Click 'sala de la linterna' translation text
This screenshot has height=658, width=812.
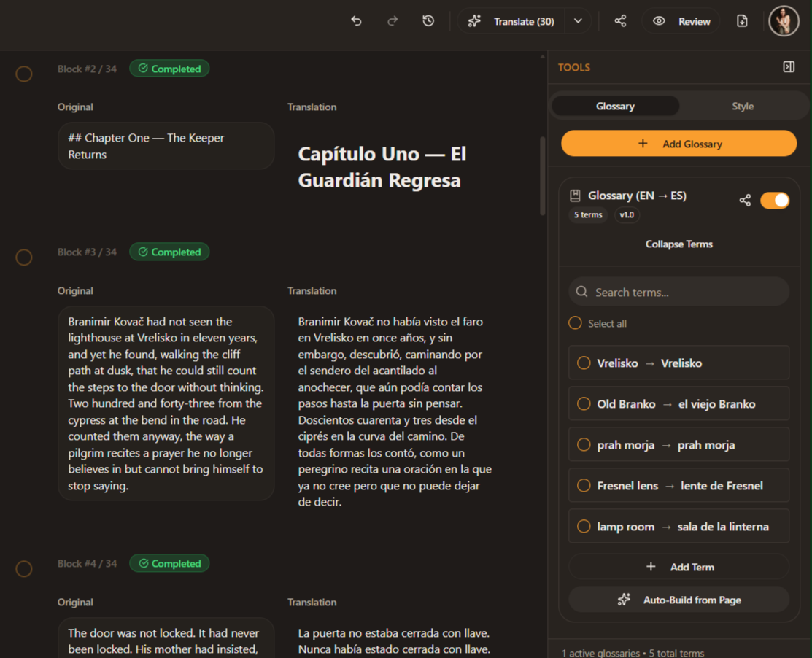click(723, 527)
